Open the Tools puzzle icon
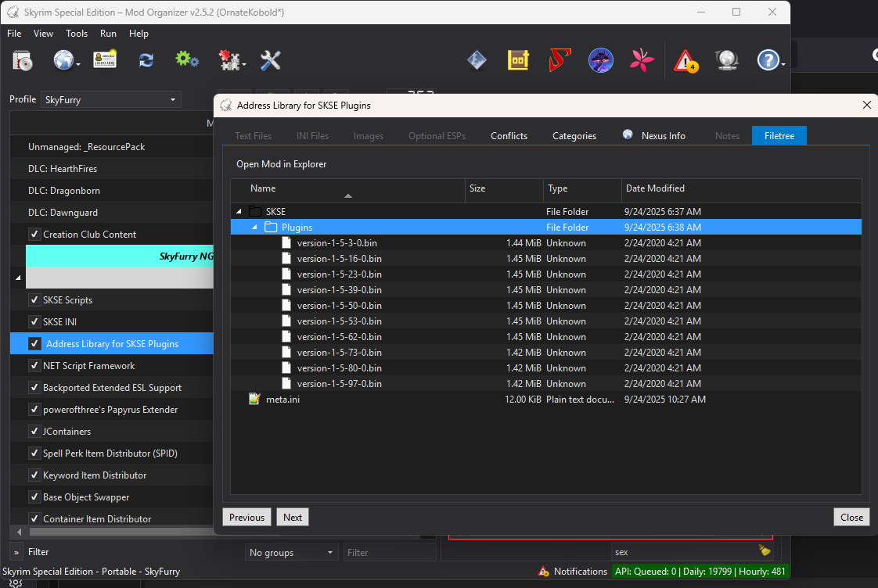The image size is (878, 588). (229, 60)
